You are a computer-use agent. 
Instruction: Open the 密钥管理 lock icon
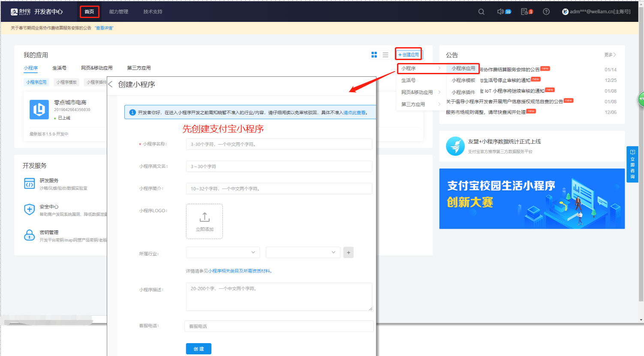[30, 235]
